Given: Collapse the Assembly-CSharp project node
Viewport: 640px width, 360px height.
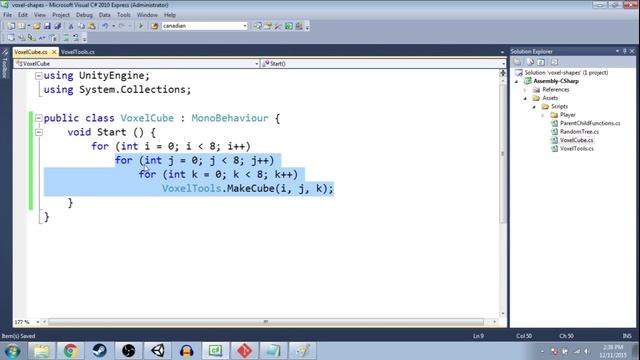Looking at the screenshot, I should [517, 81].
